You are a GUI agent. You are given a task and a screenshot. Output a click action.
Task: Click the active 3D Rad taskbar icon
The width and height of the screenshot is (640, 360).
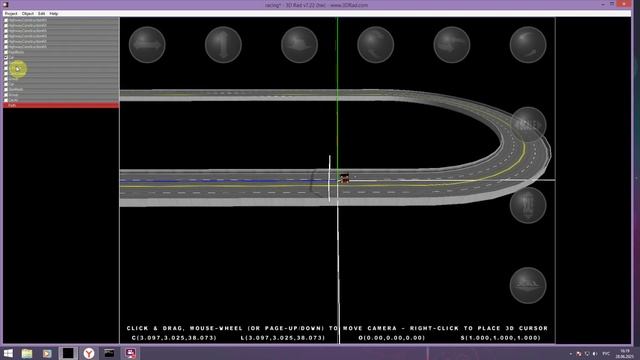(x=68, y=353)
